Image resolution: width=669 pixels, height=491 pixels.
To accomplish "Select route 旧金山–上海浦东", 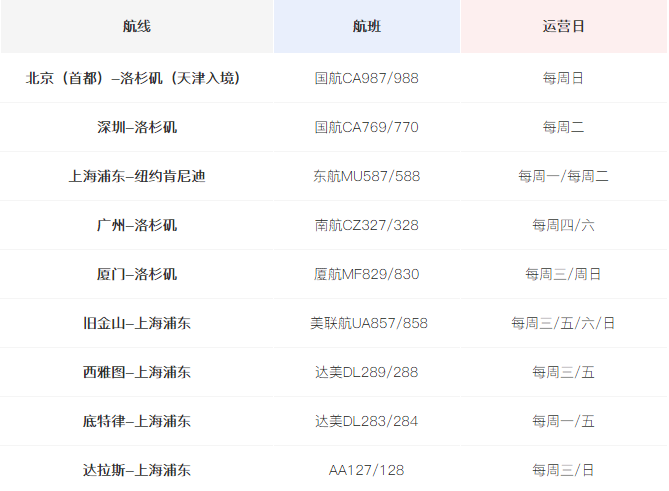I will coord(137,323).
